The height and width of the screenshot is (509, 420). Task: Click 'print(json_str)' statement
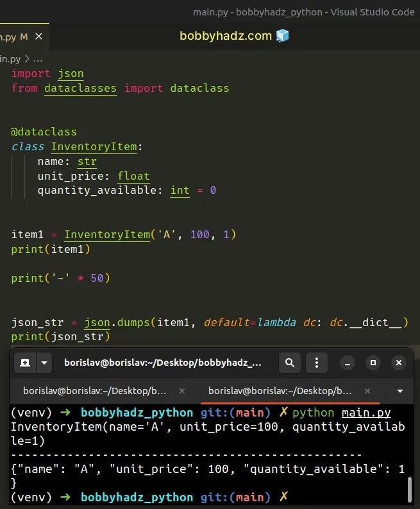(61, 337)
